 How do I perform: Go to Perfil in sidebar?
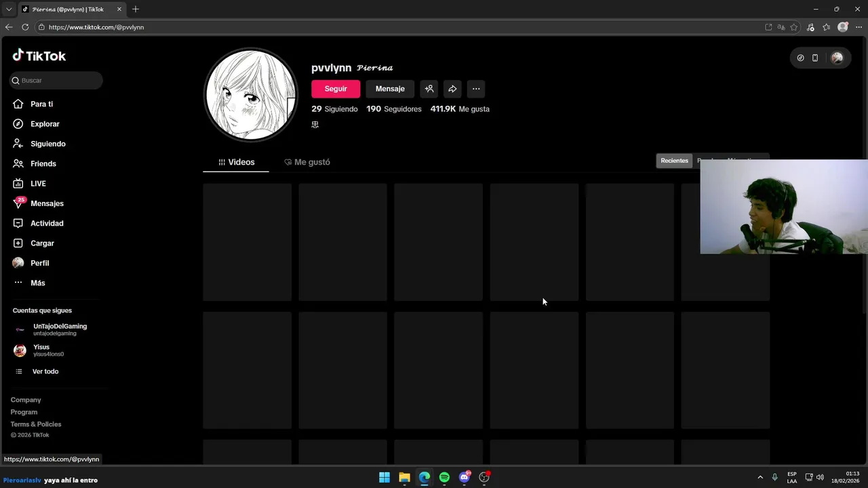[x=39, y=263]
